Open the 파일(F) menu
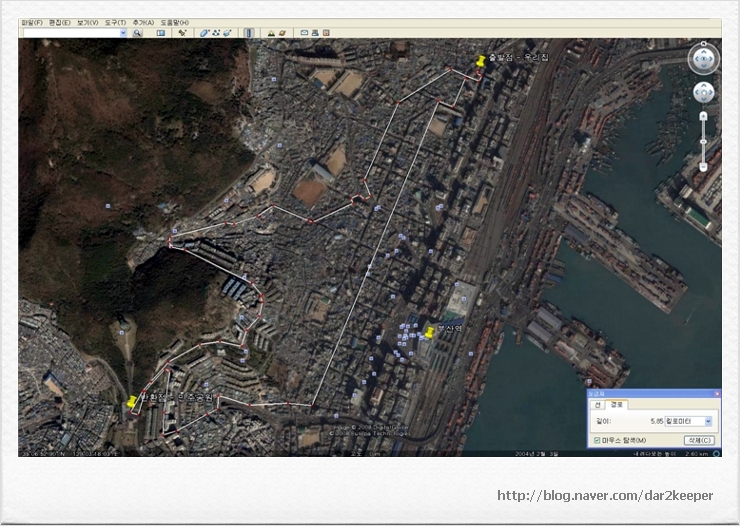 [x=32, y=22]
